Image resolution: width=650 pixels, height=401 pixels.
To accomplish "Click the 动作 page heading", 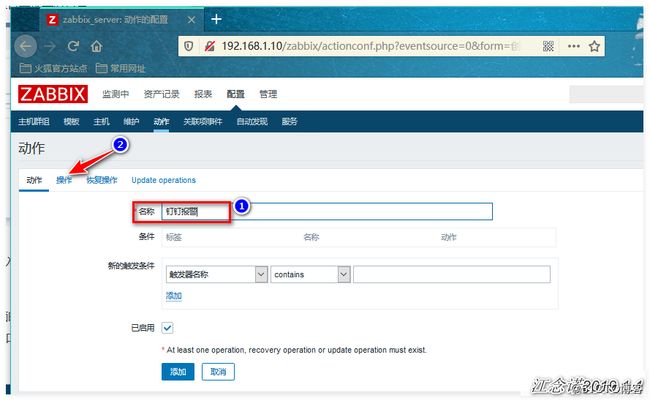I will click(x=32, y=148).
